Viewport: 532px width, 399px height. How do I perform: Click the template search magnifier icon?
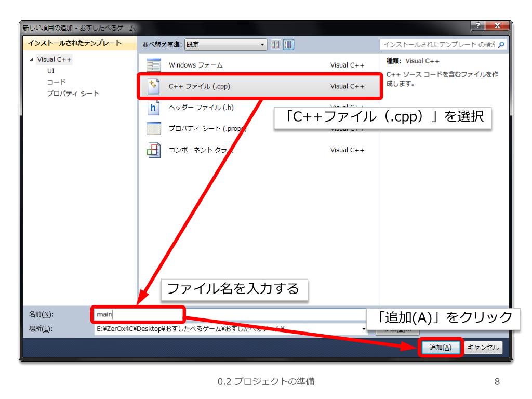click(x=501, y=45)
